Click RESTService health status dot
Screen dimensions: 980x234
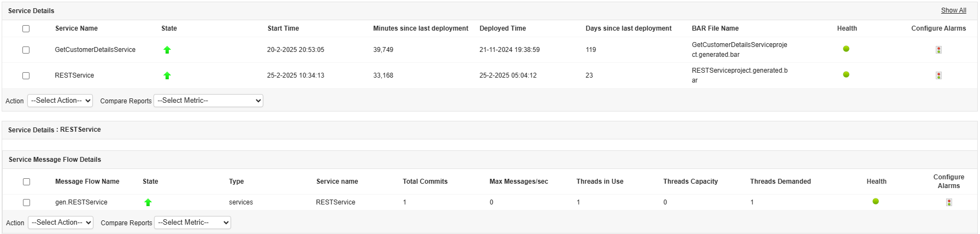[846, 74]
